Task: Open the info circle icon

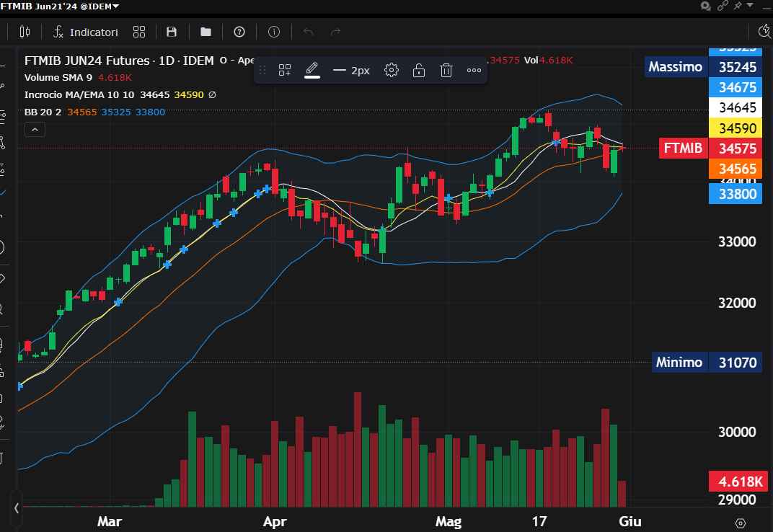Action: click(x=274, y=32)
